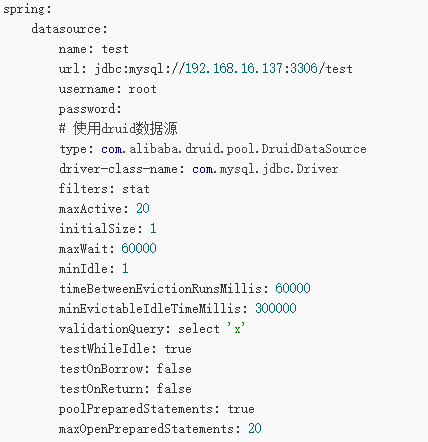Click the com.mysql.jdbc.Driver value
Viewport: 428px width, 442px height.
(265, 169)
